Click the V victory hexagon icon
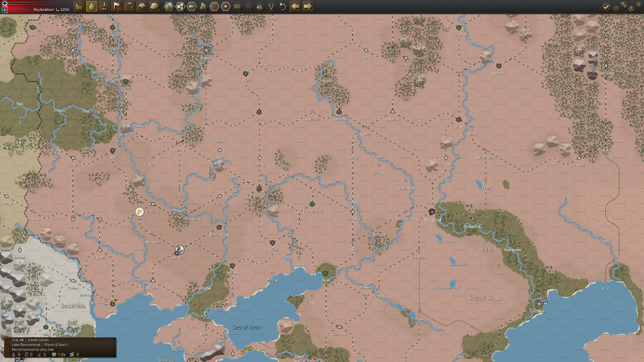Image resolution: width=644 pixels, height=362 pixels. coord(271,7)
